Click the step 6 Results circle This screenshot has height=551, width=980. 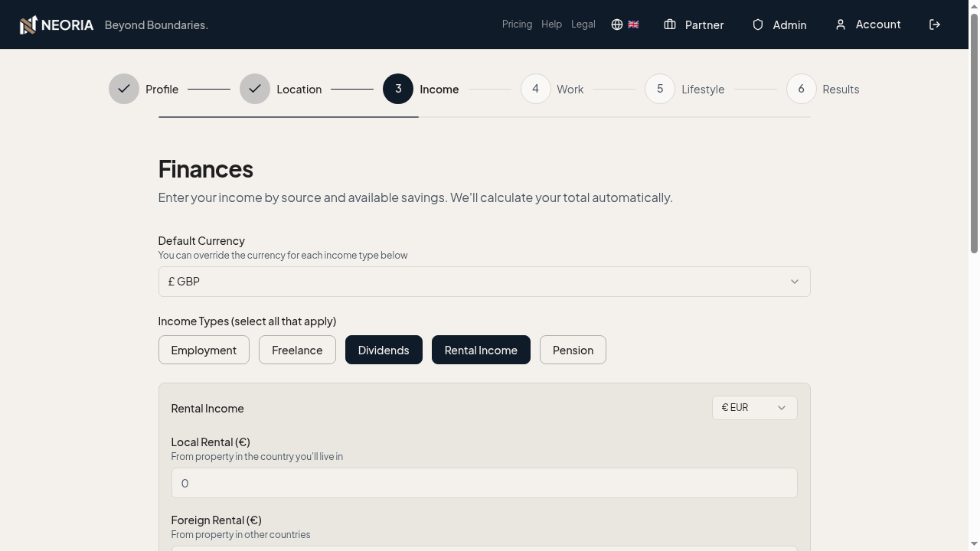802,89
